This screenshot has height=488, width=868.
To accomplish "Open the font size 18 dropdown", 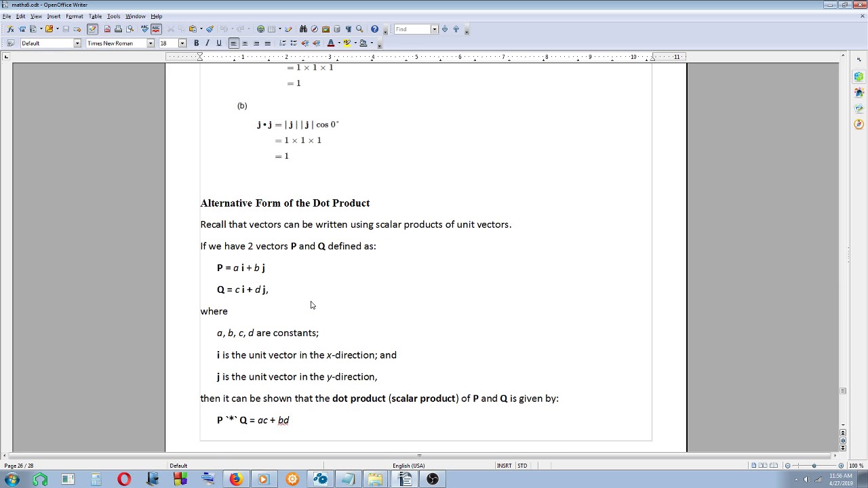I will click(182, 43).
